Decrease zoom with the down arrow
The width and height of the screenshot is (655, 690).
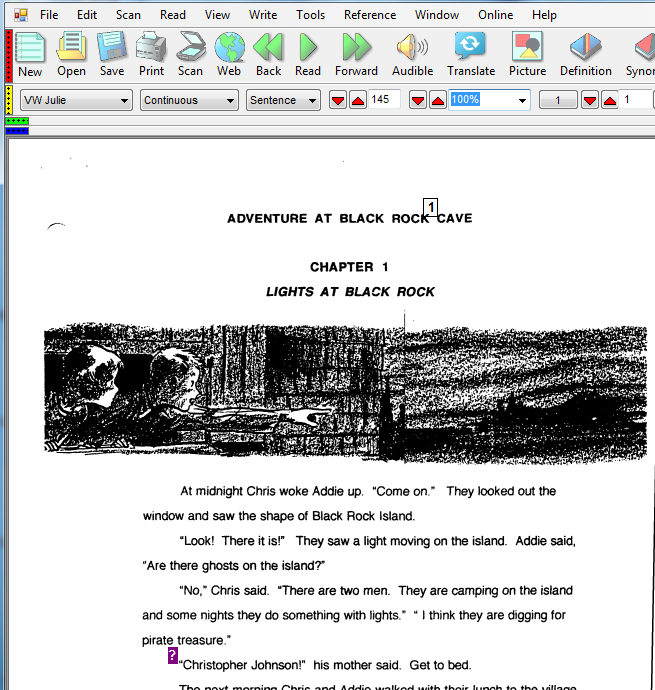[418, 100]
